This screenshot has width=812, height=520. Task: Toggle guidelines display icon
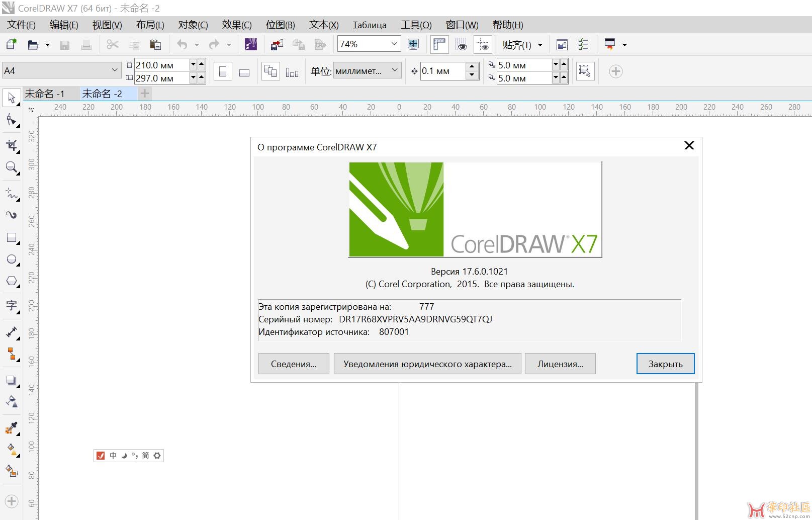tap(483, 45)
